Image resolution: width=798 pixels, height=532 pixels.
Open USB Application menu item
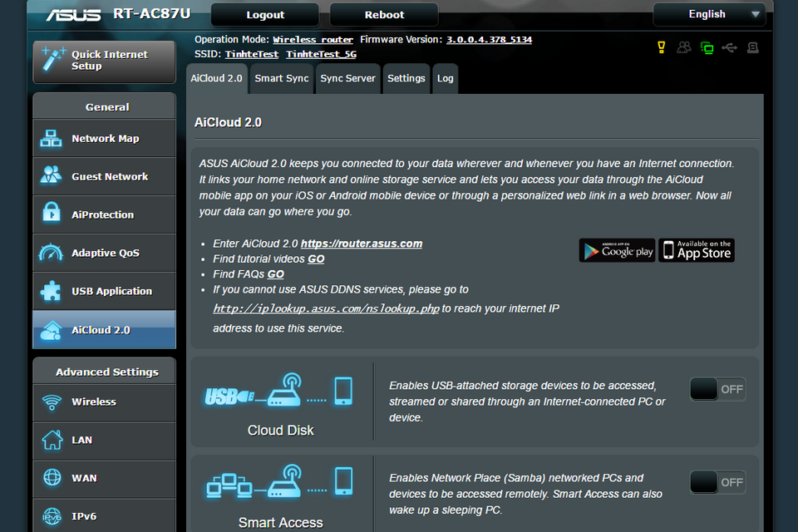click(x=105, y=291)
